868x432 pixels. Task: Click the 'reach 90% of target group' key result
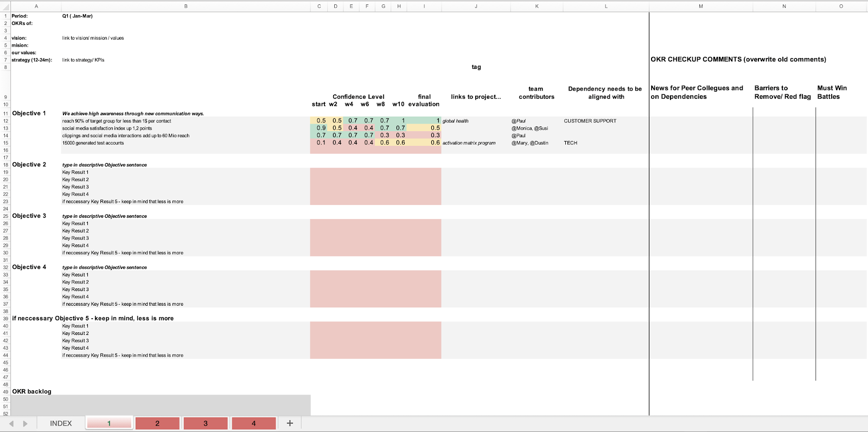tap(117, 121)
